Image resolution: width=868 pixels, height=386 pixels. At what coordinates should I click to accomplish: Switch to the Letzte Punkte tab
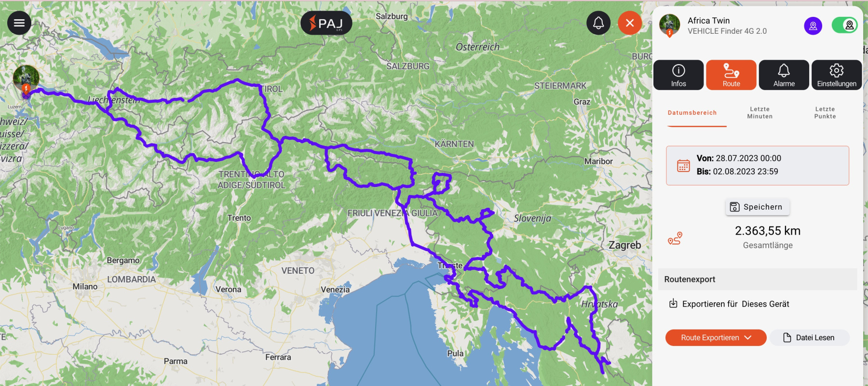click(825, 113)
